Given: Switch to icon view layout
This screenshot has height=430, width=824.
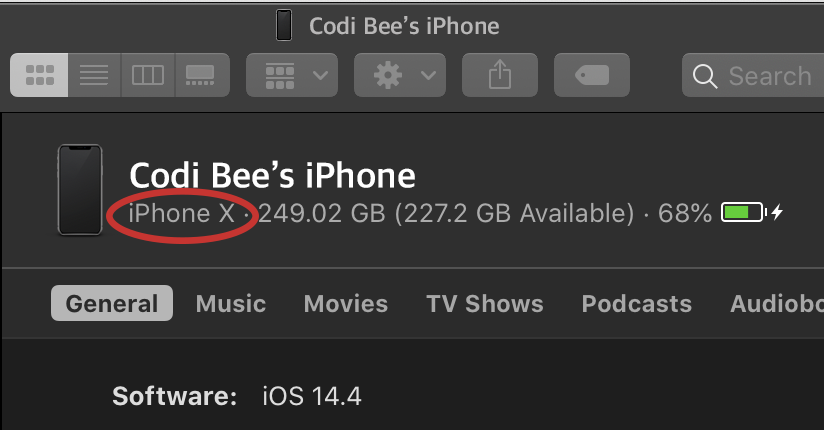Looking at the screenshot, I should point(39,75).
